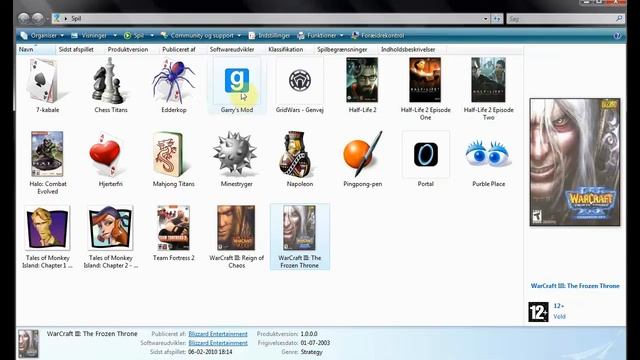Go forward with the forward arrow
The height and width of the screenshot is (360, 640).
(x=38, y=18)
